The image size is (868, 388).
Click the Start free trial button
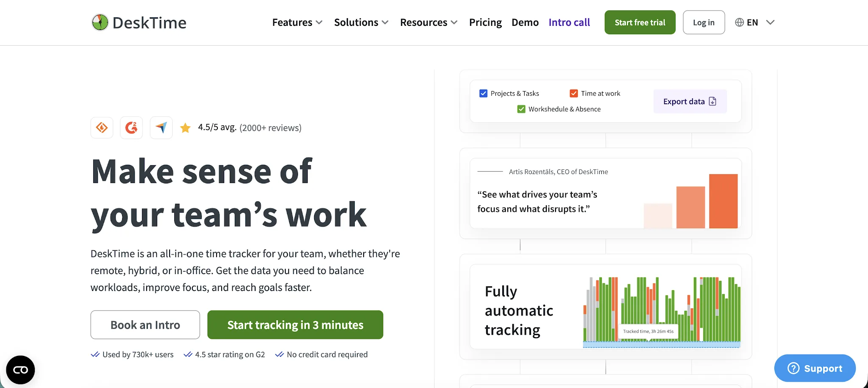640,22
